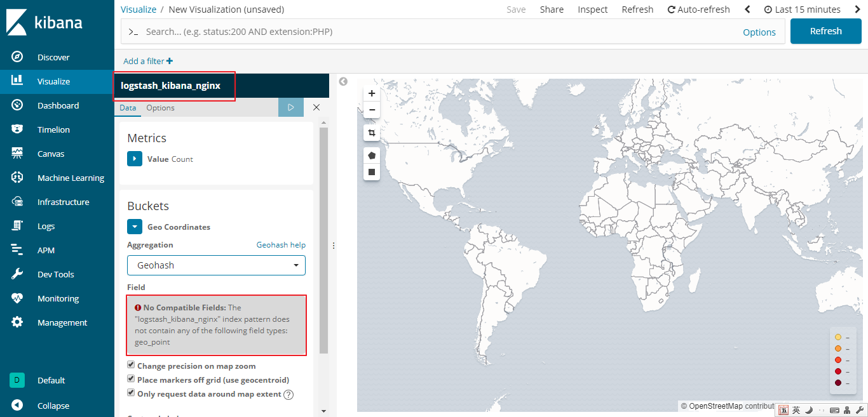Click the map extent help question icon
Screen dimensions: 868x417
(288, 394)
